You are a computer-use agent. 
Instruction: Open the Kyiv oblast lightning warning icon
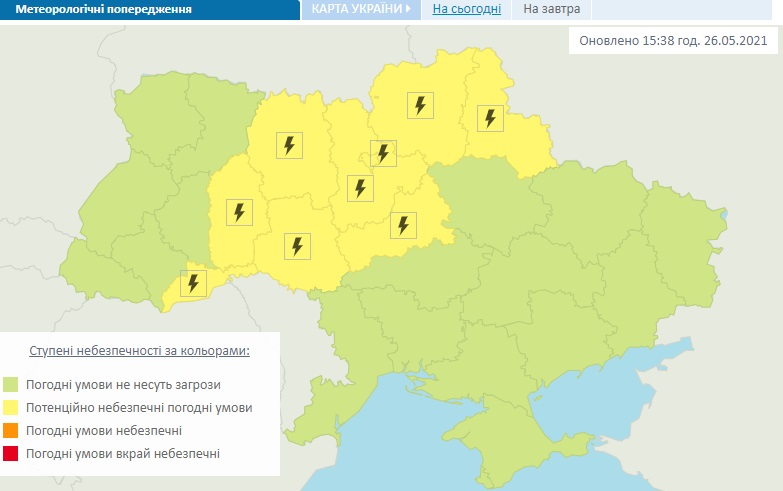pos(360,188)
